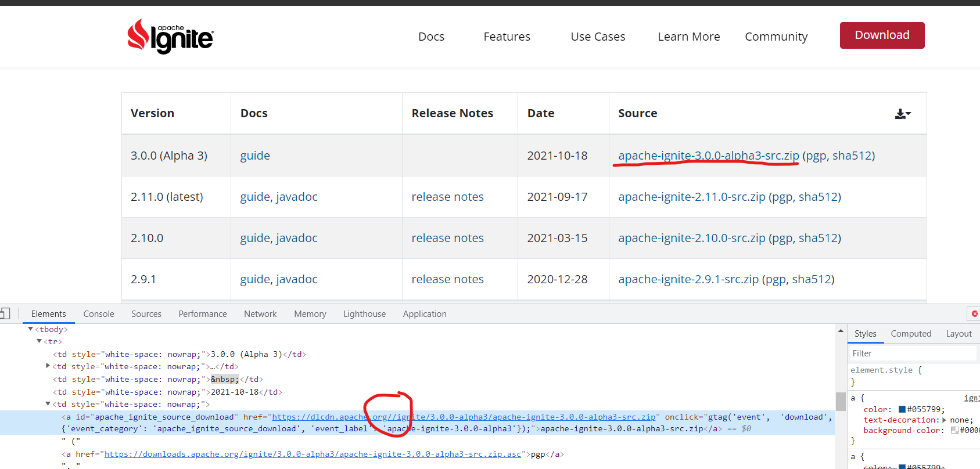Image resolution: width=980 pixels, height=469 pixels.
Task: Switch to the Elements tab in DevTools
Action: [48, 314]
